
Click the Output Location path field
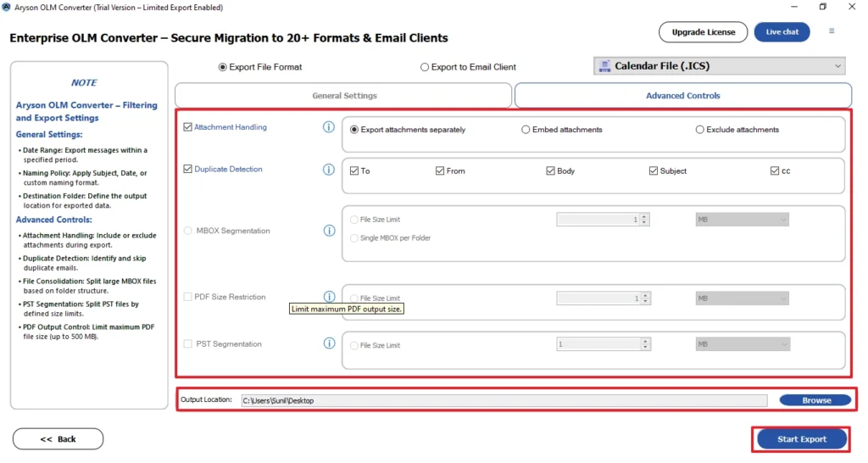504,400
